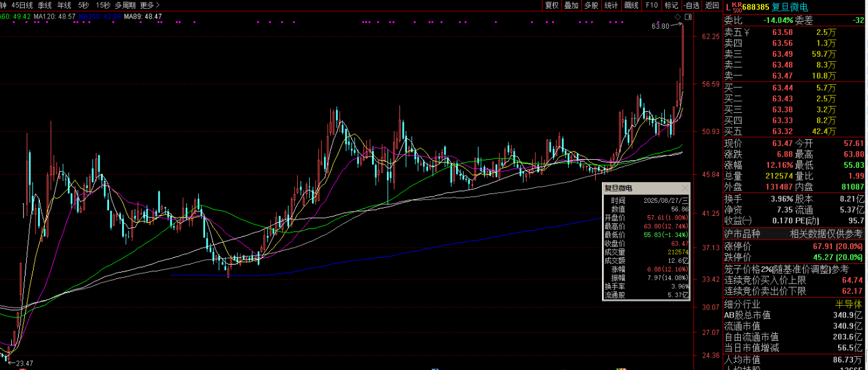Viewport: 868px width, 370px height.
Task: Click the 涨幅 12.16% value in quote panel
Action: (780, 165)
